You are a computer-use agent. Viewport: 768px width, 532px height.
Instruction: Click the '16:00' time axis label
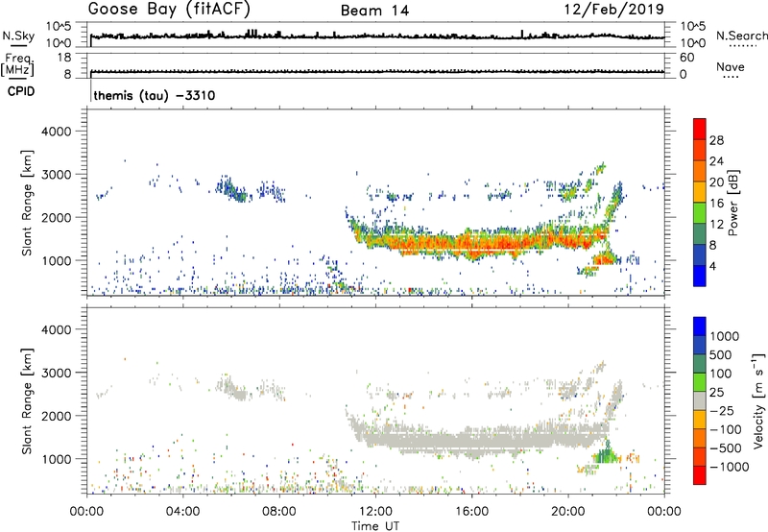coord(471,512)
